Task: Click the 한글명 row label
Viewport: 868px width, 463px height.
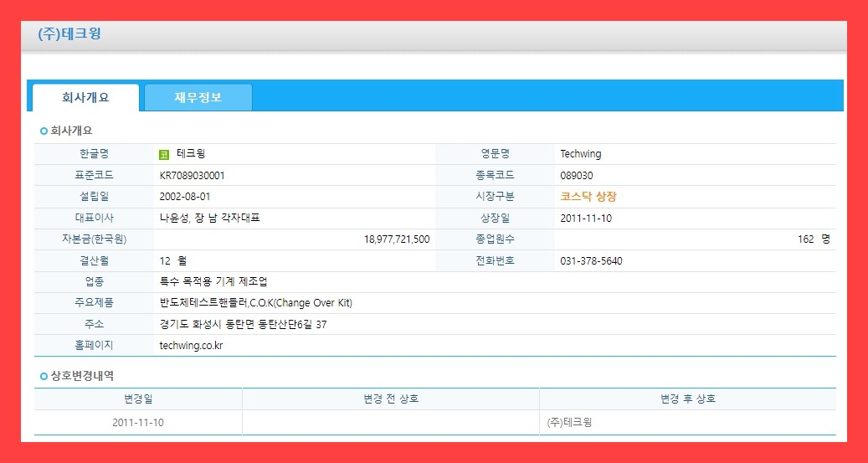Action: 94,154
